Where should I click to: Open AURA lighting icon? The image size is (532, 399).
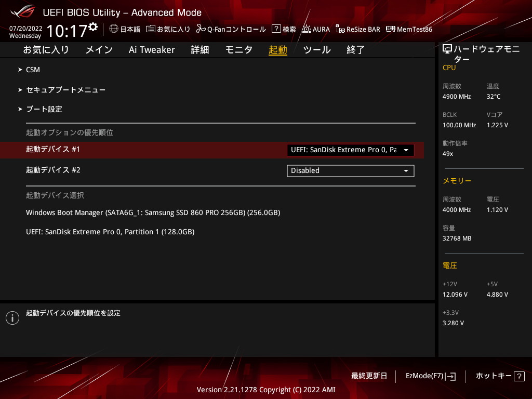tap(307, 29)
